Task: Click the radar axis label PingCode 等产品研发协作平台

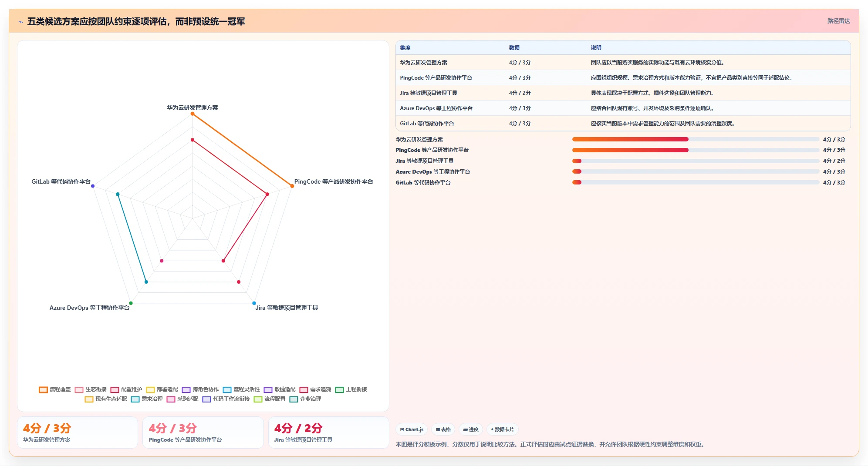Action: tap(334, 181)
